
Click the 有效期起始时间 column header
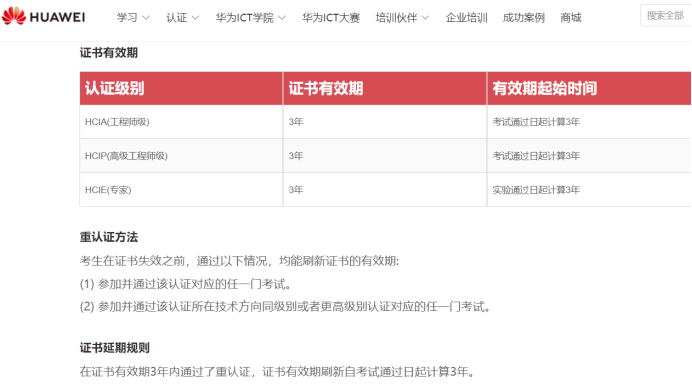click(x=589, y=88)
